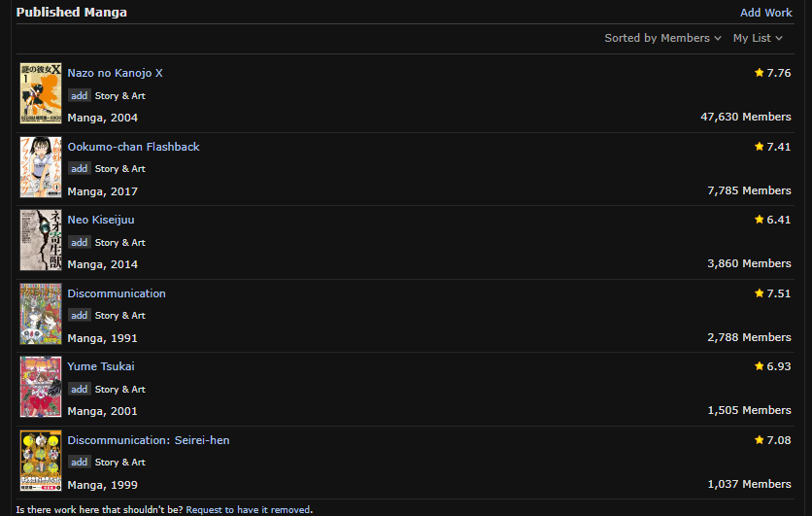
Task: Click the 1,037 Members text
Action: [x=749, y=484]
